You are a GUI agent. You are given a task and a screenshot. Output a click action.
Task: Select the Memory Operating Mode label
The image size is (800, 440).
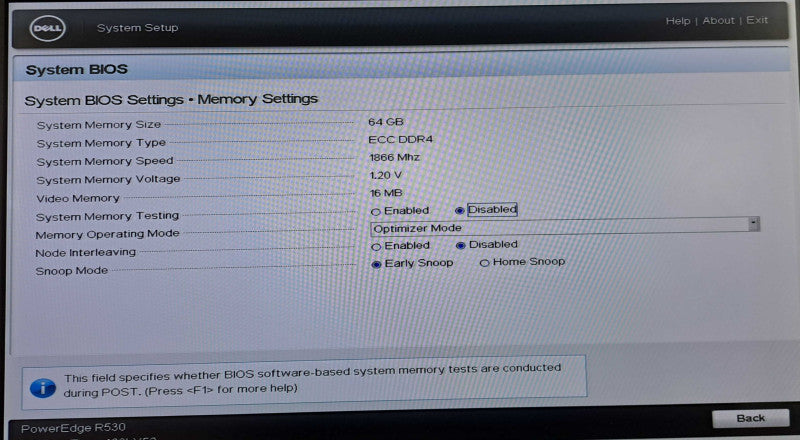107,234
